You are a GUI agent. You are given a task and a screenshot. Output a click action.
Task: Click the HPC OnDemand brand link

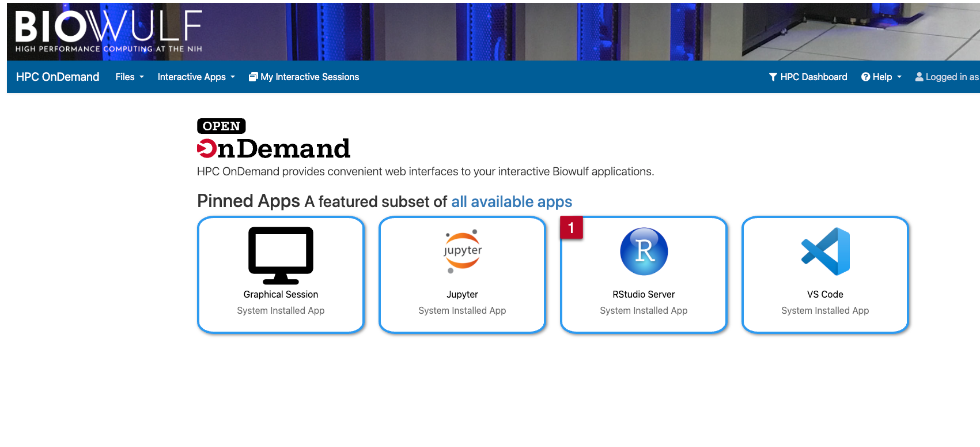click(58, 77)
